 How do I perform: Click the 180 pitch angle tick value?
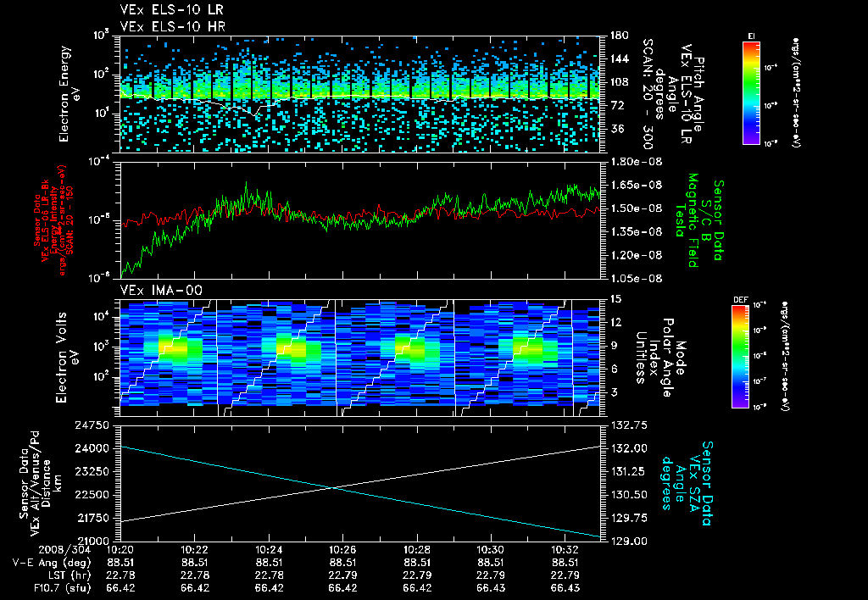(x=619, y=36)
